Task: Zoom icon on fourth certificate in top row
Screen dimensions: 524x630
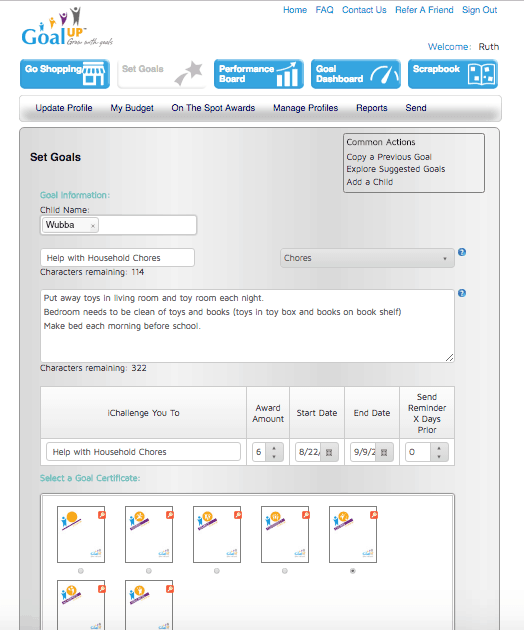Action: pos(305,515)
